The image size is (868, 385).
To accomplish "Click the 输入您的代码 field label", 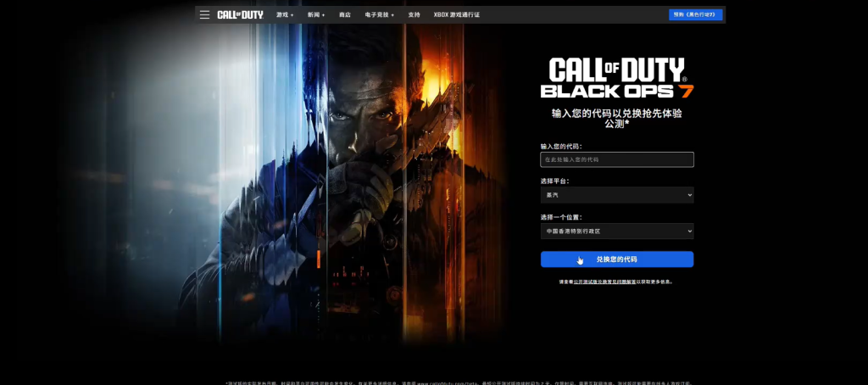I will (561, 146).
